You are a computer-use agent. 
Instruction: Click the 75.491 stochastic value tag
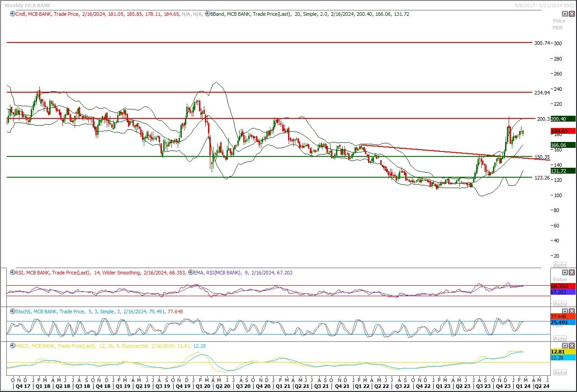[x=562, y=322]
